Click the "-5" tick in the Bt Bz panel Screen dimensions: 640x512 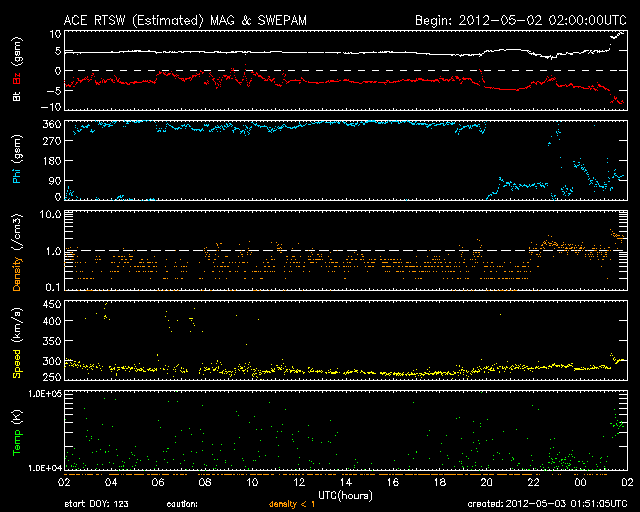(x=55, y=90)
